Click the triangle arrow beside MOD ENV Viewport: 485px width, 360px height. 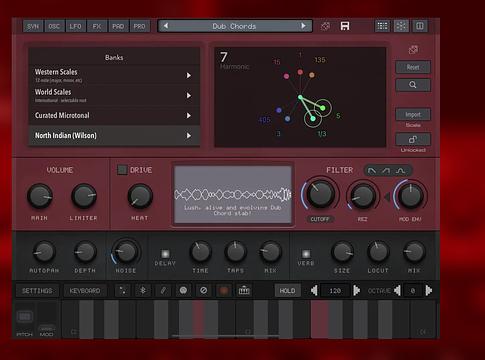(387, 197)
